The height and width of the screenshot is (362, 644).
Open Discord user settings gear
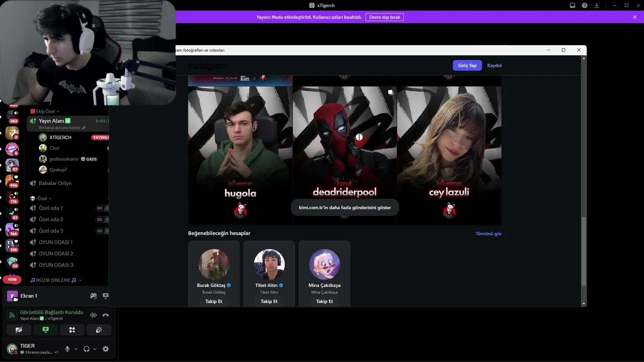pos(106,349)
